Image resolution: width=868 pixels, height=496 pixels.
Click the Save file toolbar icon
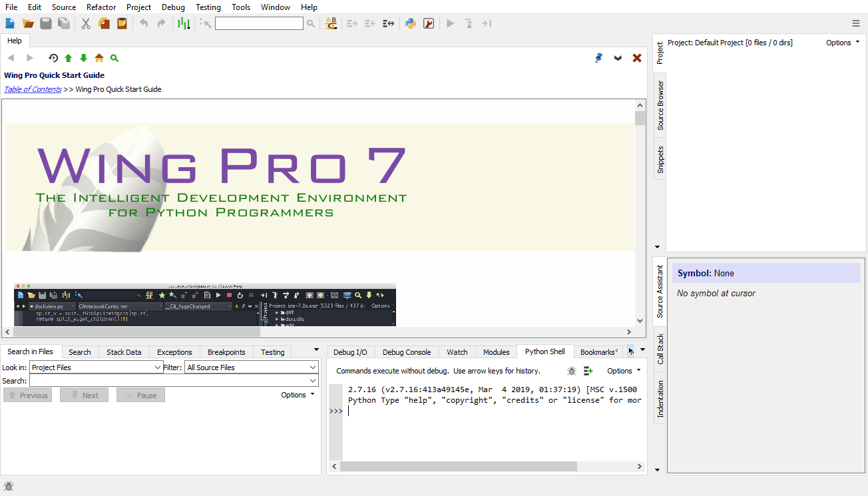click(46, 23)
